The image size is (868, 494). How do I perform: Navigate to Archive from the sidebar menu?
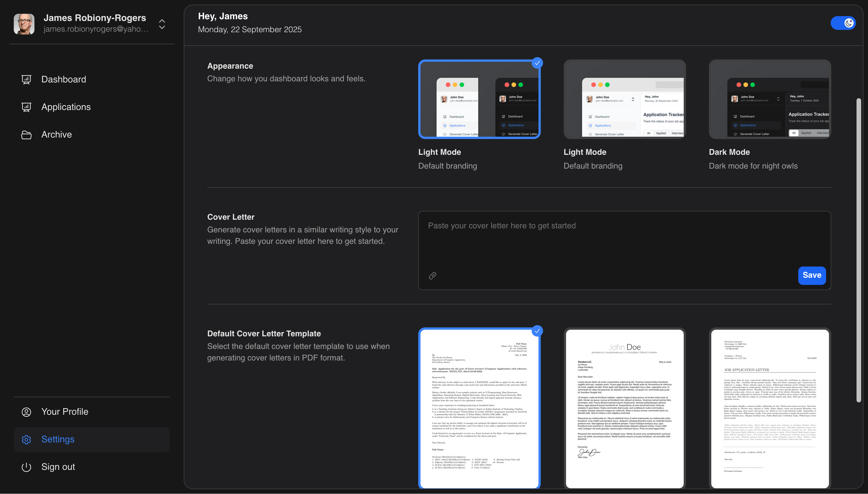pos(56,134)
